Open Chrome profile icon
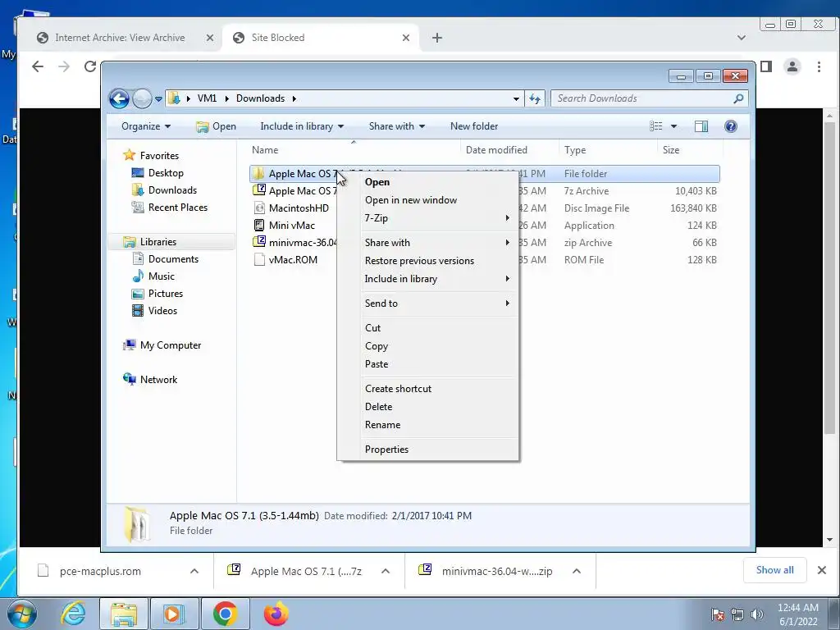840x630 pixels. (792, 66)
